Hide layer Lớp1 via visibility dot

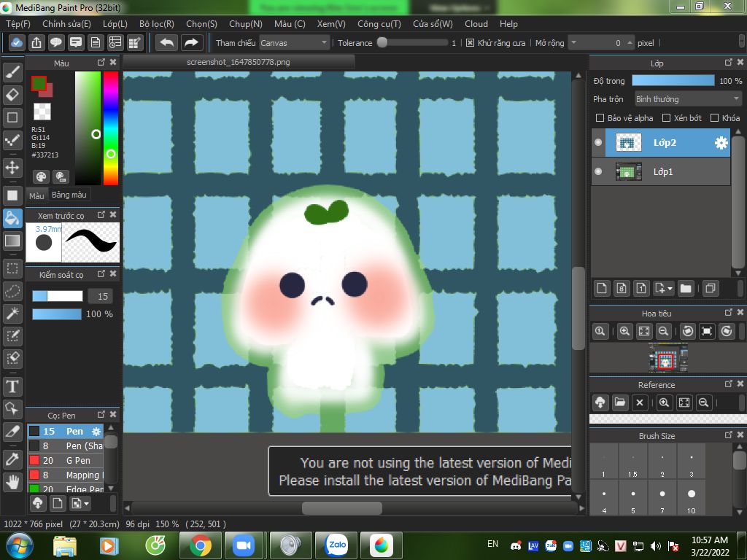coord(599,171)
